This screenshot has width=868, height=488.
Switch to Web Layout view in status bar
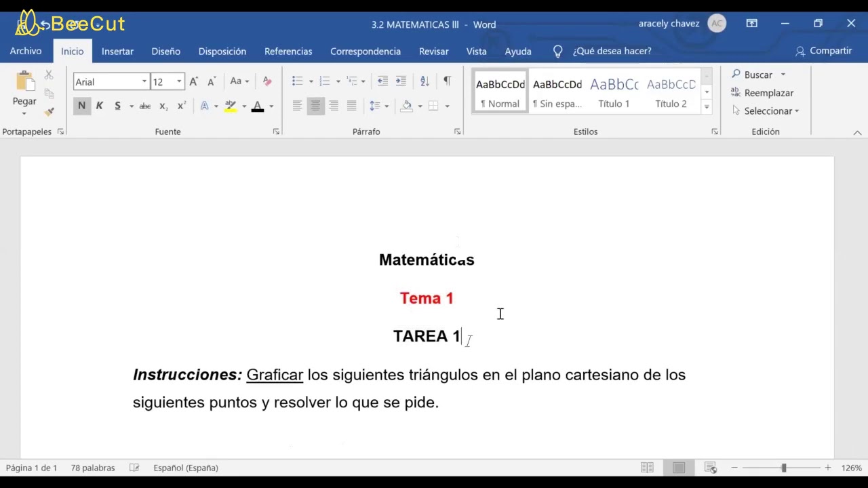[x=711, y=468]
